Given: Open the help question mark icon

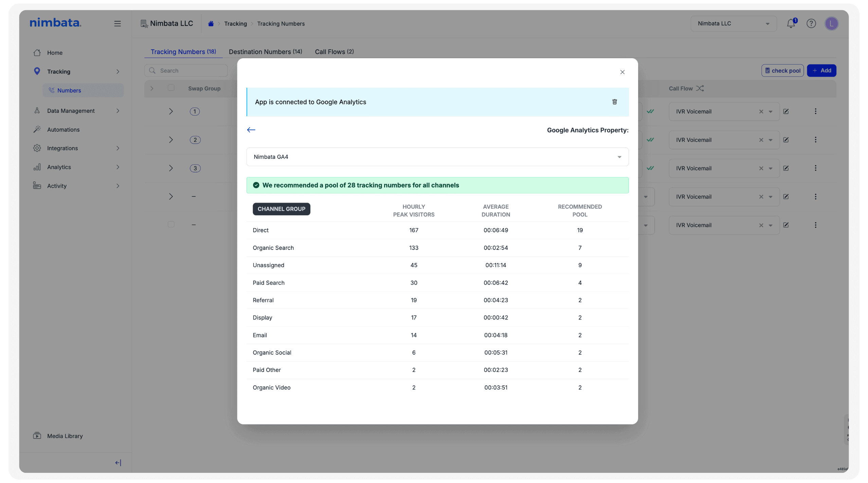Looking at the screenshot, I should pos(811,23).
